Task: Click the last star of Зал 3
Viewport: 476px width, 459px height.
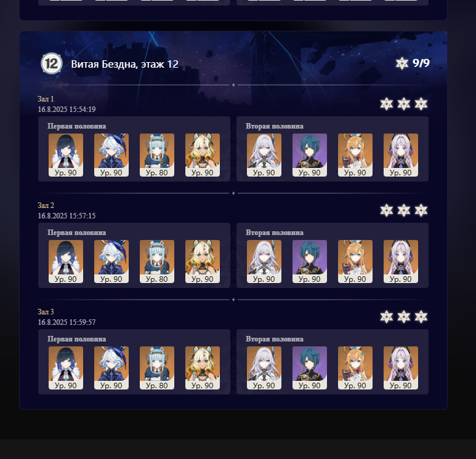Action: [x=421, y=317]
